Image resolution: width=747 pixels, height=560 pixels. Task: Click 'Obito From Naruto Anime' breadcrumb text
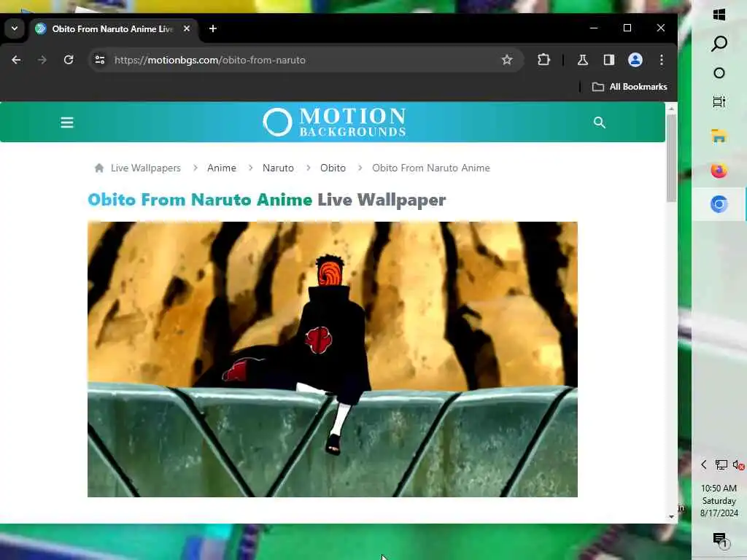click(431, 168)
